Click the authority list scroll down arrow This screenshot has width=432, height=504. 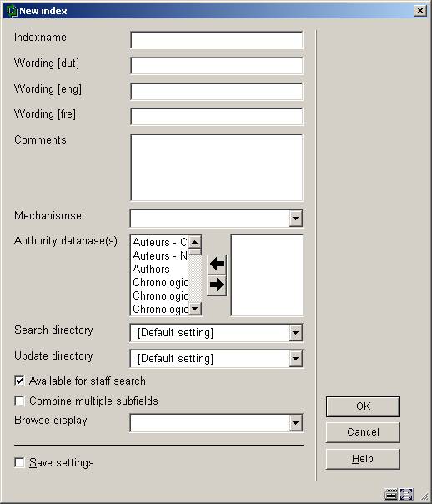pos(195,309)
